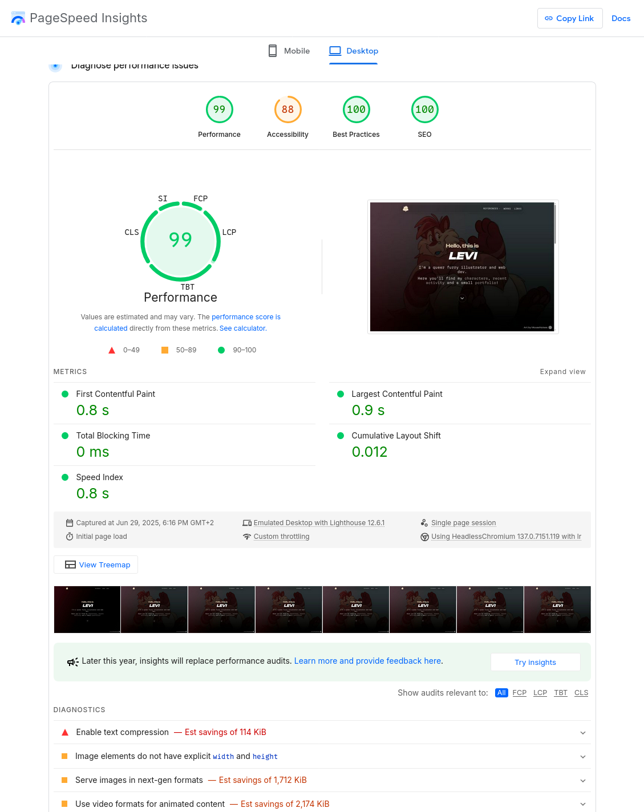The height and width of the screenshot is (812, 644).
Task: Select the mobile phone icon above the report
Action: 273,51
